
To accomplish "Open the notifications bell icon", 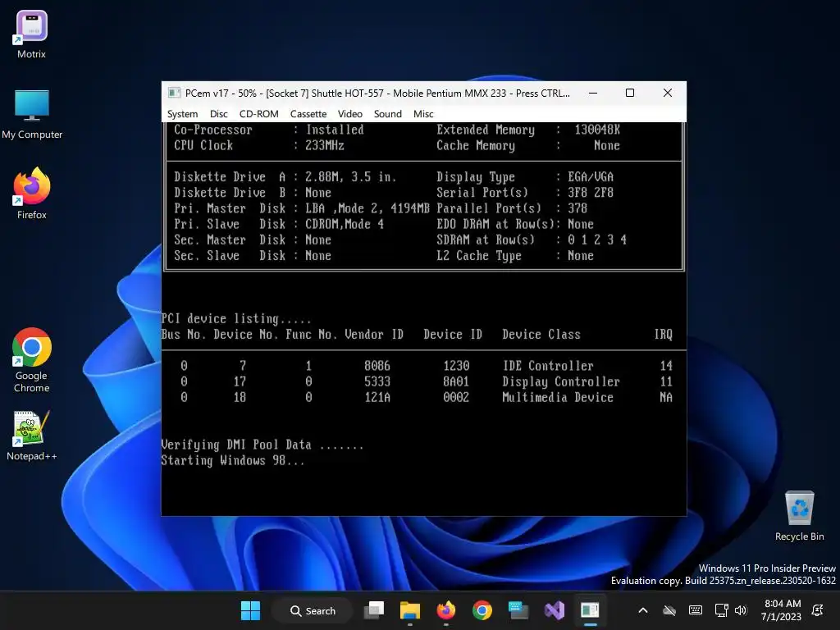I will click(x=818, y=610).
